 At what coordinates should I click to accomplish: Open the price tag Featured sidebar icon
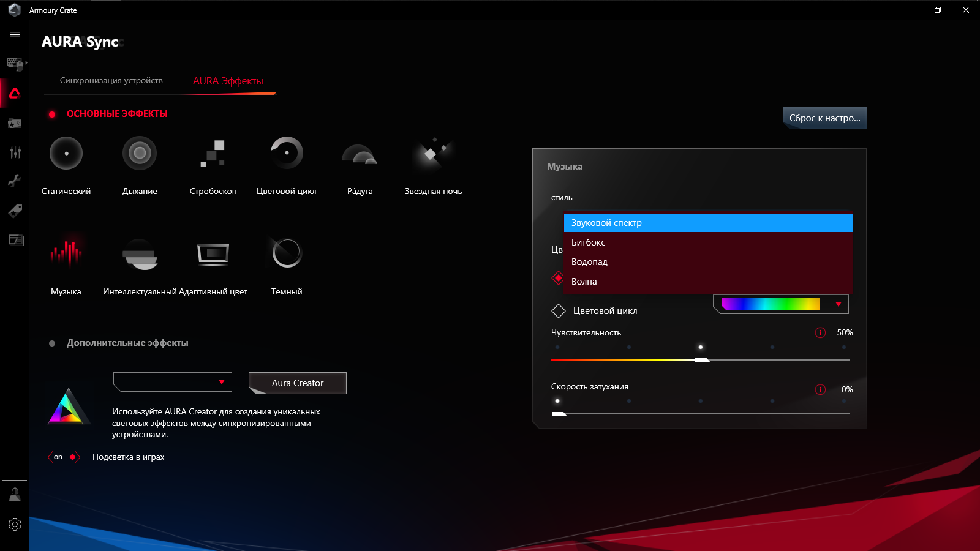click(15, 211)
